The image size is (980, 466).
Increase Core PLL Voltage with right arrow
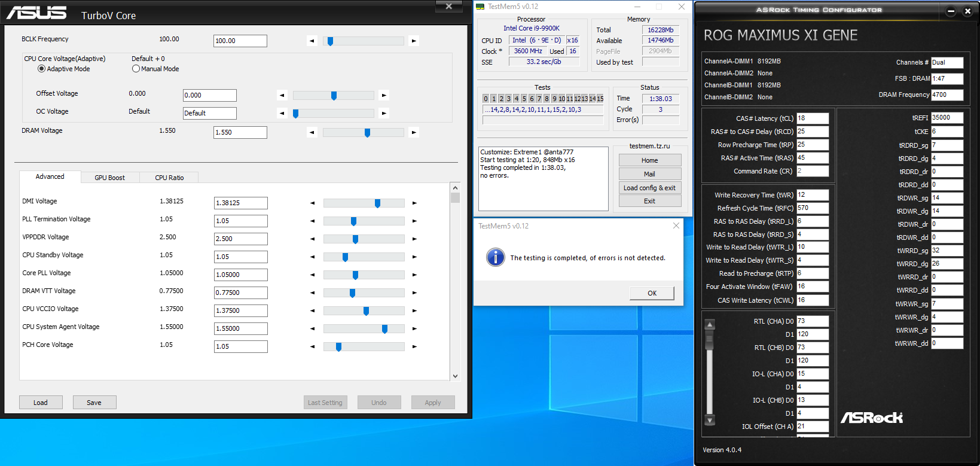click(414, 275)
